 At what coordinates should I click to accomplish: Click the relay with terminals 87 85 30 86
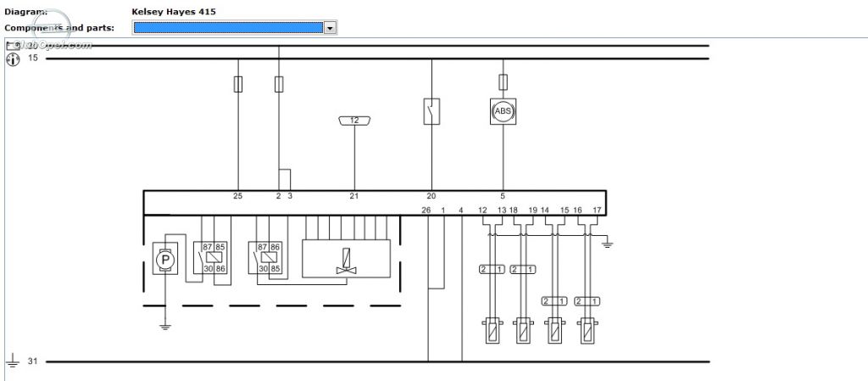coord(210,257)
